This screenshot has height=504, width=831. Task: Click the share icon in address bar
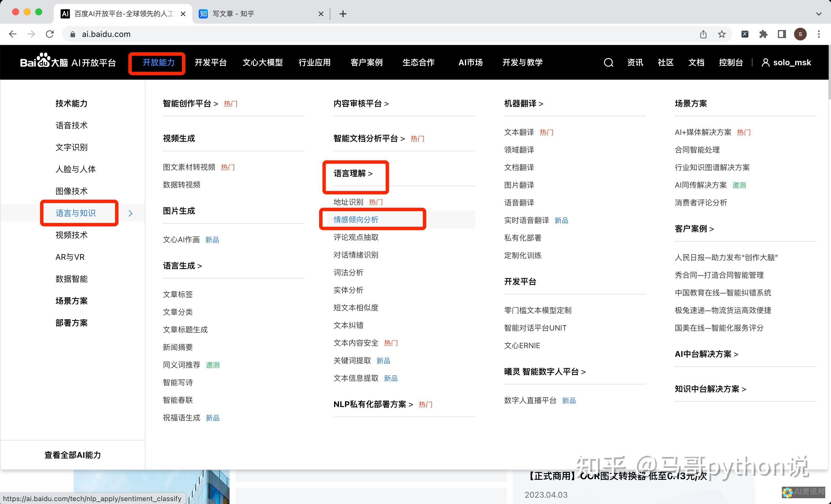(x=703, y=34)
